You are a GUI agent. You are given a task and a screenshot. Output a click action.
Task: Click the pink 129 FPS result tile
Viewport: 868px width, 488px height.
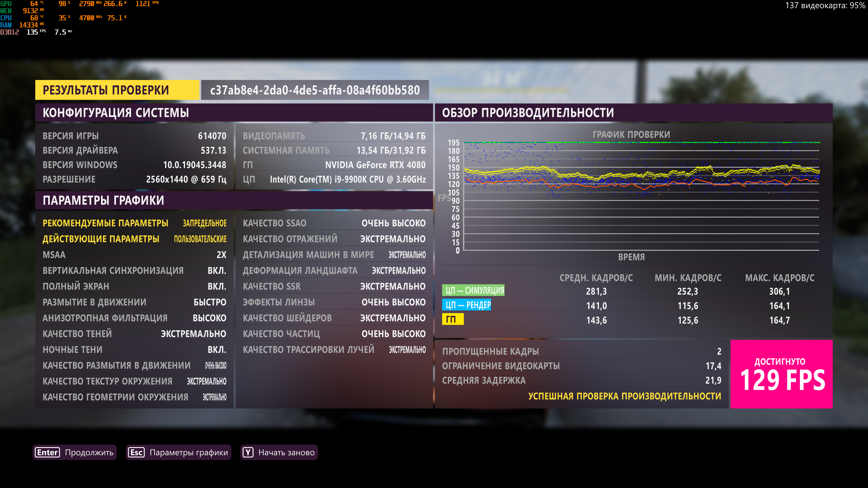click(781, 374)
